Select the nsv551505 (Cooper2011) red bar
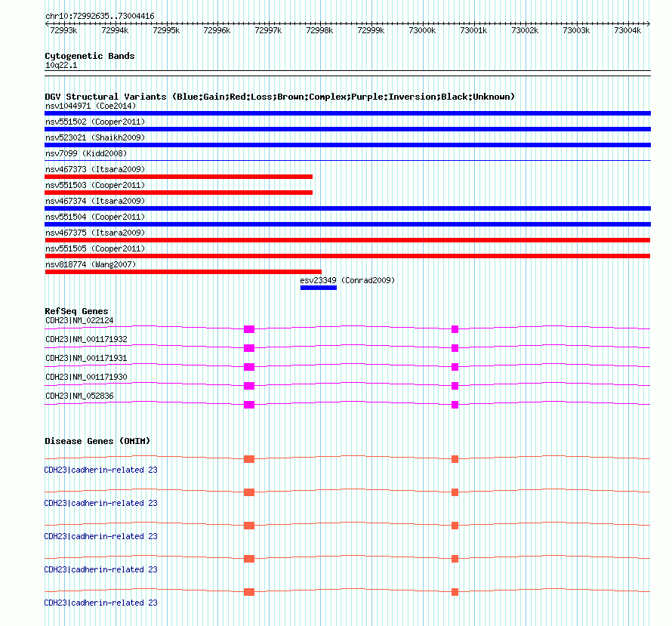Image resolution: width=672 pixels, height=626 pixels. pyautogui.click(x=347, y=256)
